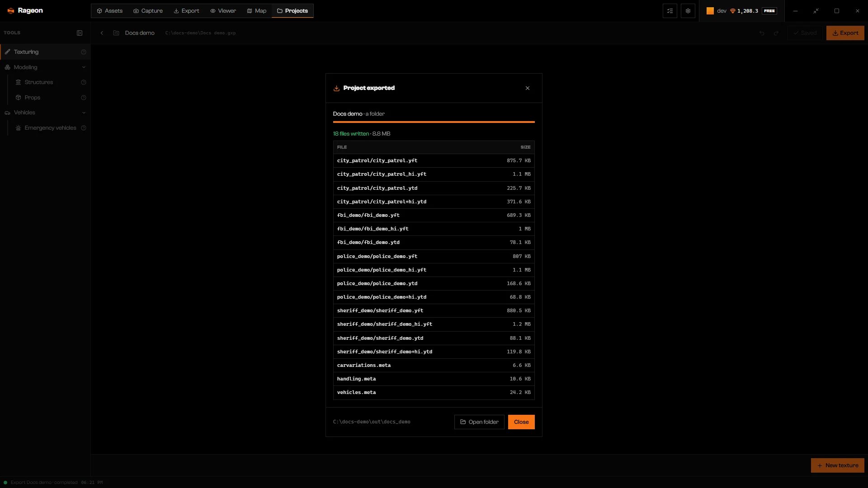The width and height of the screenshot is (868, 488).
Task: Click the city_patrol/city_patrol.yft file row
Action: point(434,161)
